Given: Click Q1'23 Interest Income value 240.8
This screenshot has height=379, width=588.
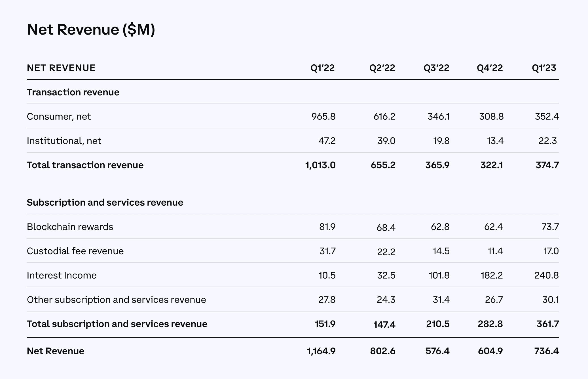Looking at the screenshot, I should coord(546,275).
